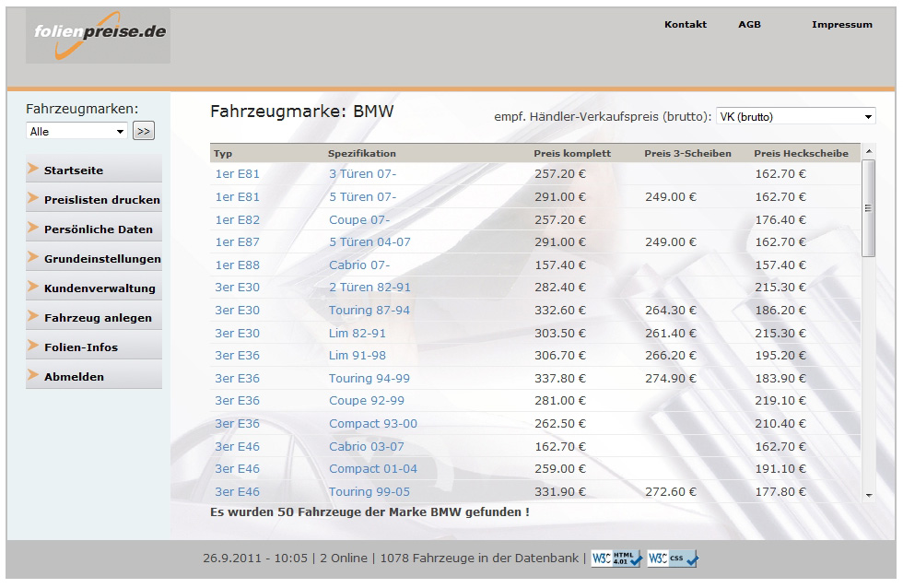Click the 1er E88 type link
Image resolution: width=903 pixels, height=588 pixels.
click(238, 265)
